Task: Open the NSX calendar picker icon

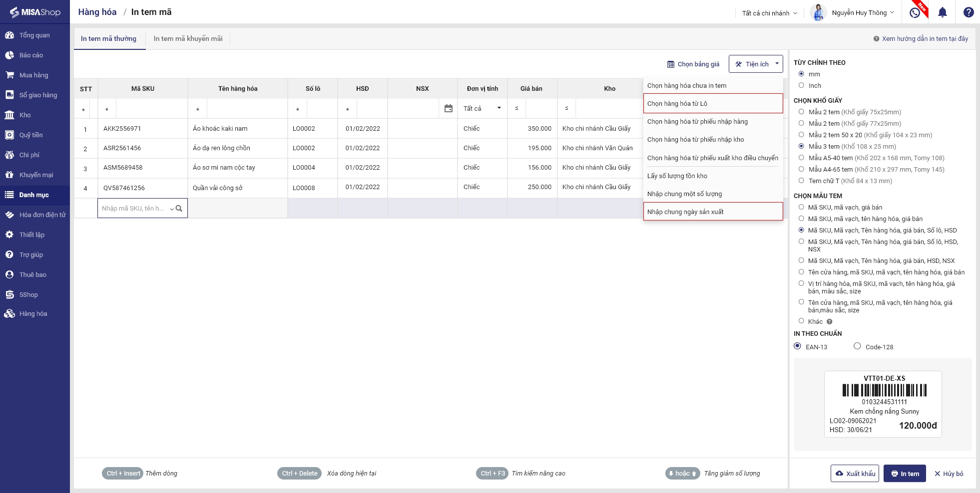Action: coord(448,108)
